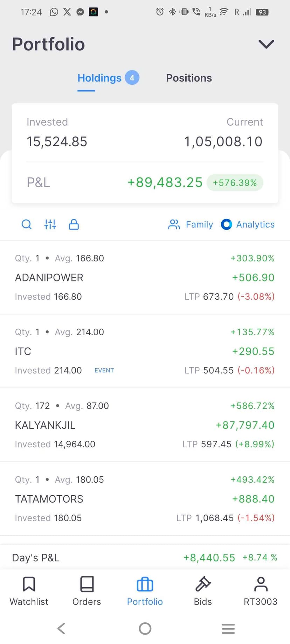Screen dimensions: 290x644
Task: Open the Family view
Action: (191, 224)
